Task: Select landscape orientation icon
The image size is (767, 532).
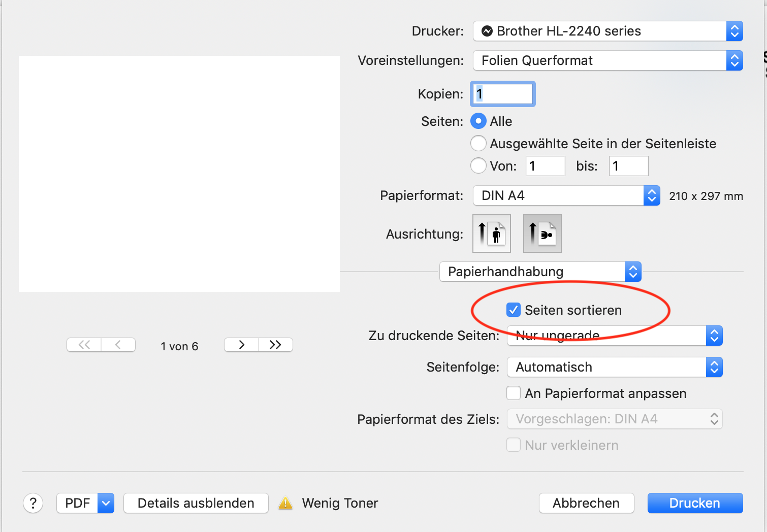Action: [542, 234]
